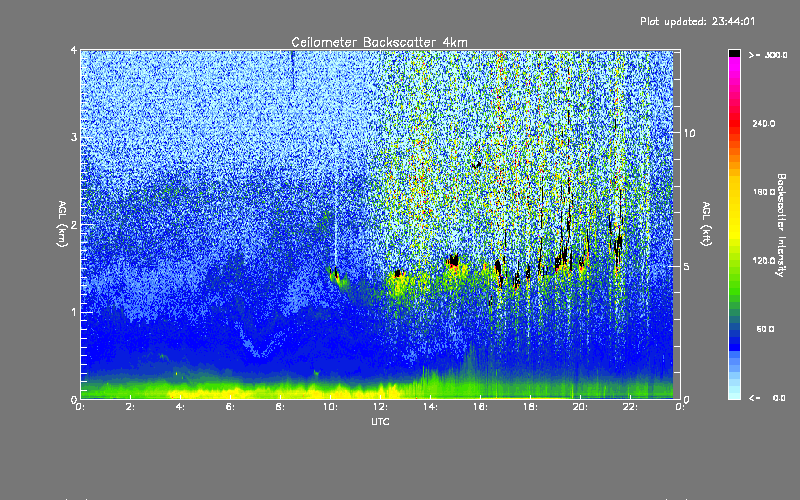Click the "<= 0.0" colorbar value
800x500 pixels.
click(767, 398)
